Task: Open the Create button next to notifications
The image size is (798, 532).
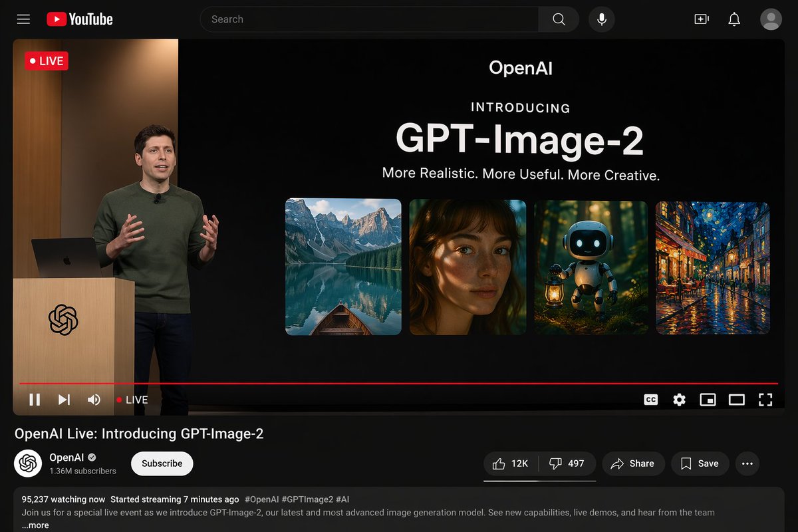Action: coord(701,19)
